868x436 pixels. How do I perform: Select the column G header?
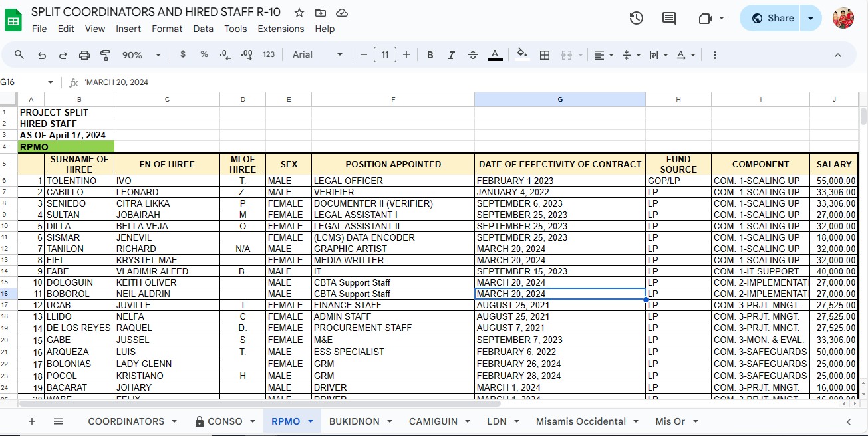pyautogui.click(x=560, y=99)
